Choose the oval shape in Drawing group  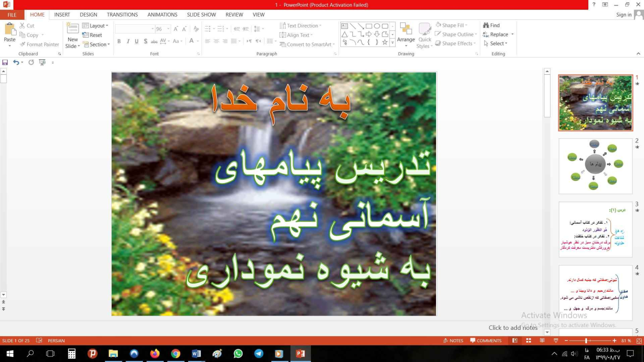coord(377,26)
